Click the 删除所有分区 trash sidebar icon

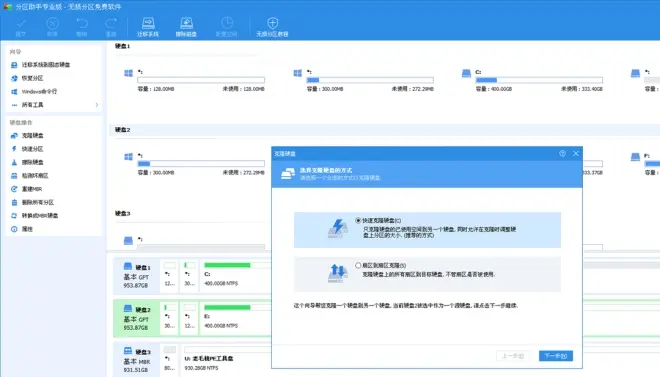tap(14, 202)
